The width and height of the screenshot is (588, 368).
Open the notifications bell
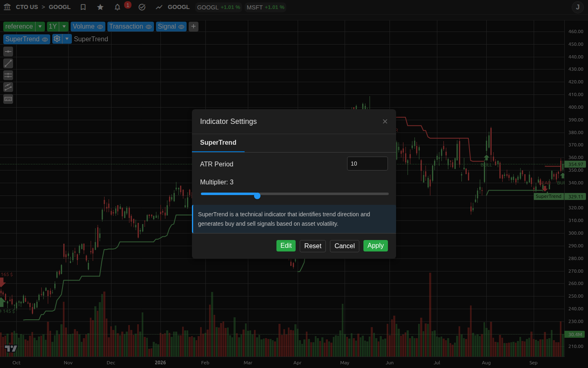tap(117, 7)
